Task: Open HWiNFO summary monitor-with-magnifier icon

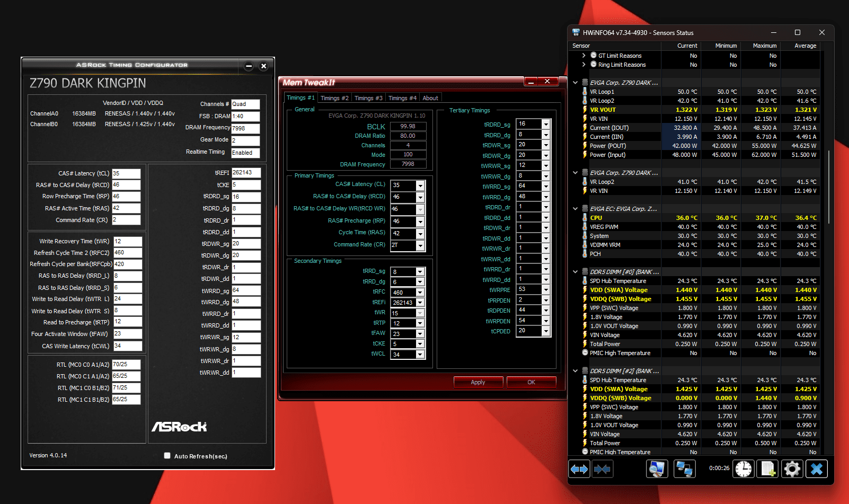Action: [x=657, y=469]
